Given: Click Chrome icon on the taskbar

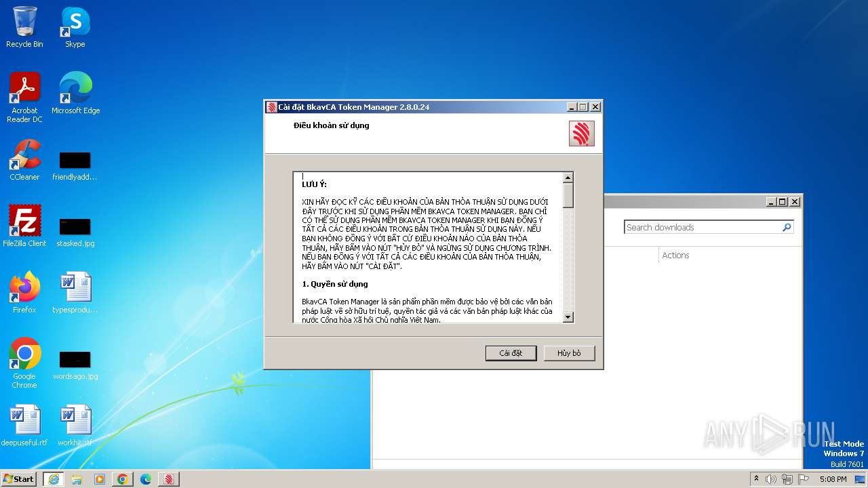Looking at the screenshot, I should 123,479.
